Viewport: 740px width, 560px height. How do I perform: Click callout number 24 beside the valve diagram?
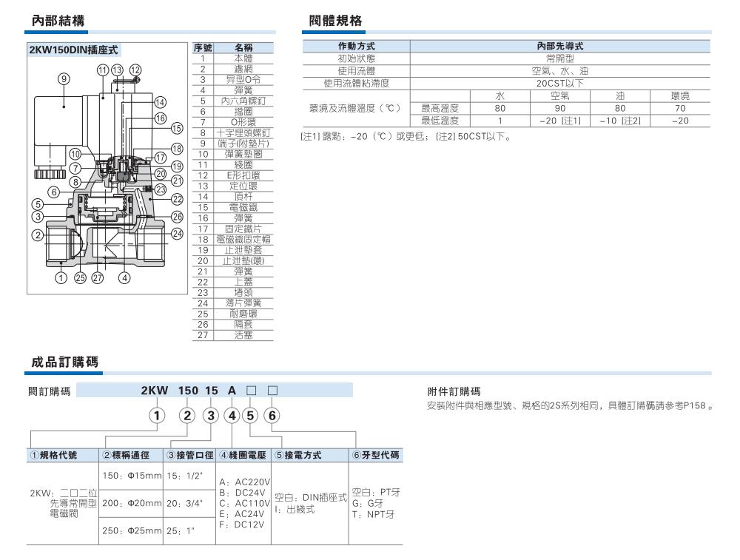point(176,234)
